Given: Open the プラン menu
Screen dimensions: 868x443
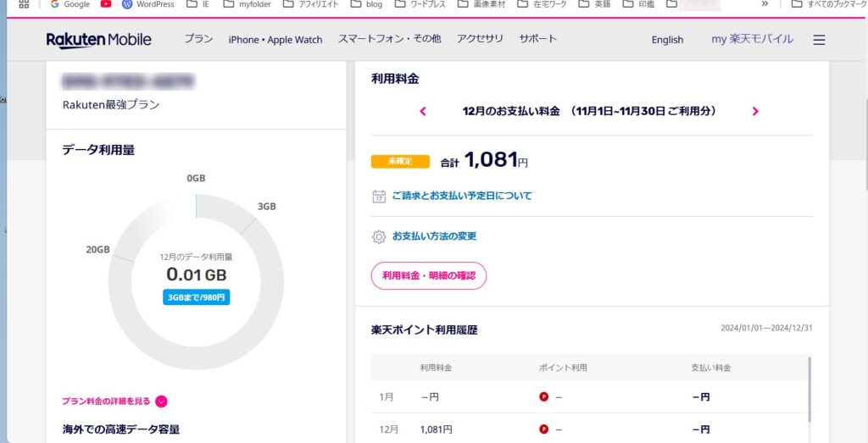Looking at the screenshot, I should [198, 39].
